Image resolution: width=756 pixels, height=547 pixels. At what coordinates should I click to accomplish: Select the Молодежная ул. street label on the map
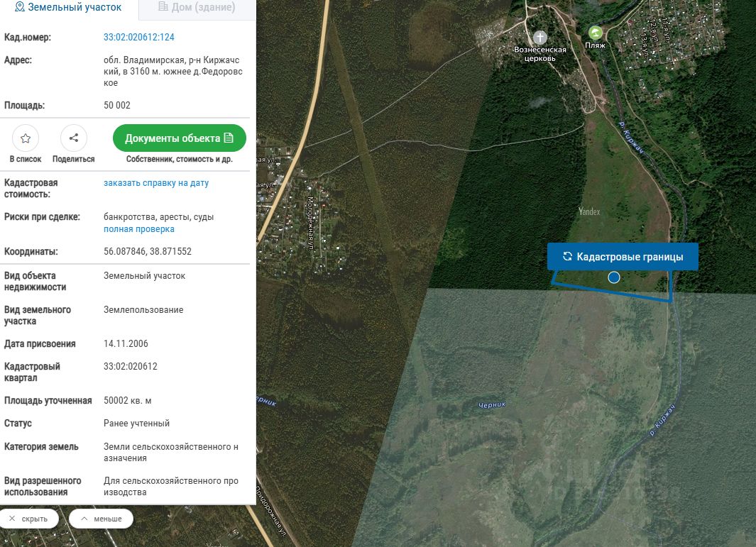click(310, 223)
